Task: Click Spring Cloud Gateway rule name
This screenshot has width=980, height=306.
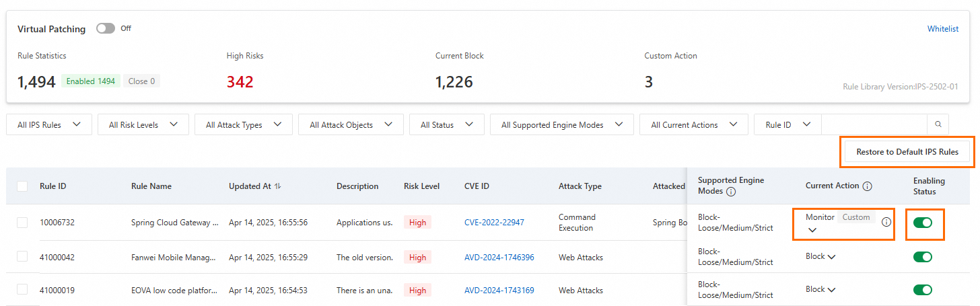Action: pos(175,223)
